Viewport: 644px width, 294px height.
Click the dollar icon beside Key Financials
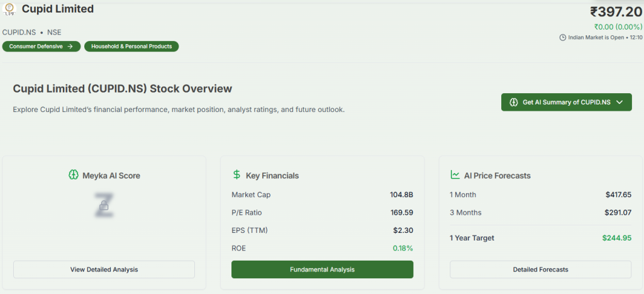pos(236,175)
